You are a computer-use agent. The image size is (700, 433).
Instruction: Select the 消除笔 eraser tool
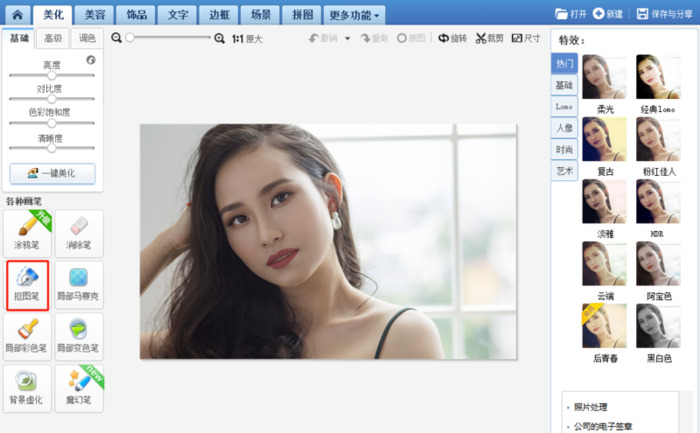point(79,233)
